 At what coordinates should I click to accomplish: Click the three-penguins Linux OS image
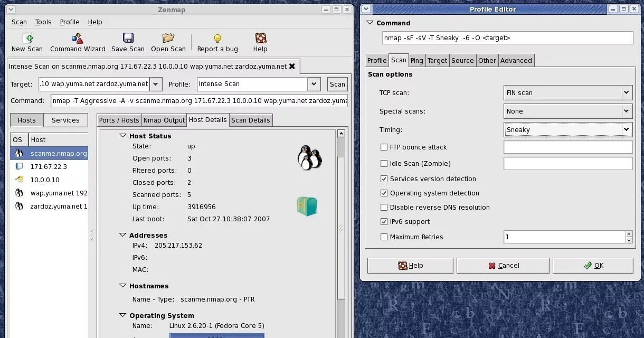[x=309, y=157]
